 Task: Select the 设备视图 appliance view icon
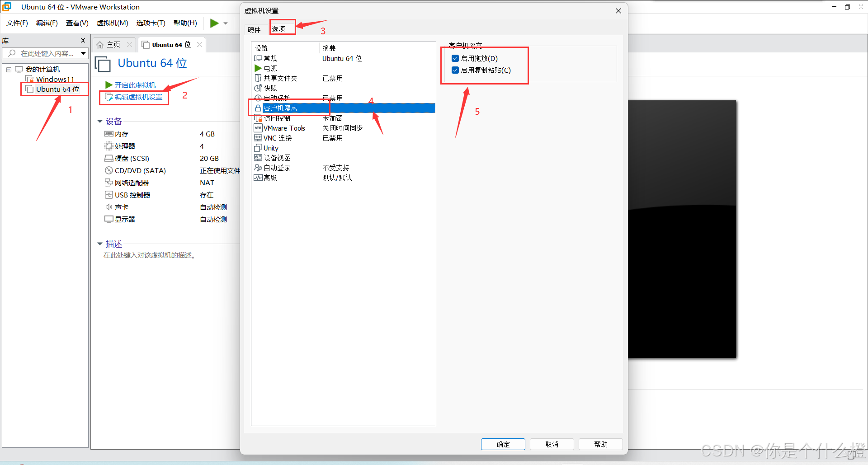point(258,158)
